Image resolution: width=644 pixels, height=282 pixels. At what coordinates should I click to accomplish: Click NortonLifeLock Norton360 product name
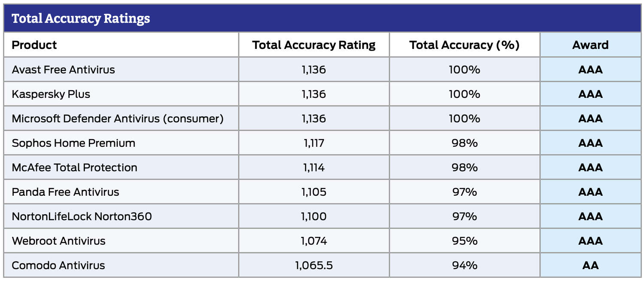pos(82,216)
